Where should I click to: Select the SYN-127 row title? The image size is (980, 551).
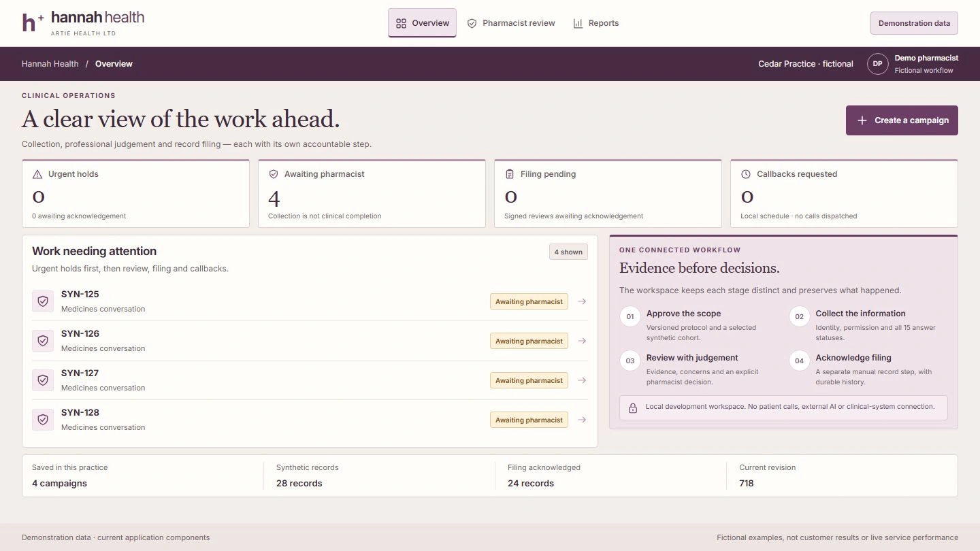click(80, 373)
